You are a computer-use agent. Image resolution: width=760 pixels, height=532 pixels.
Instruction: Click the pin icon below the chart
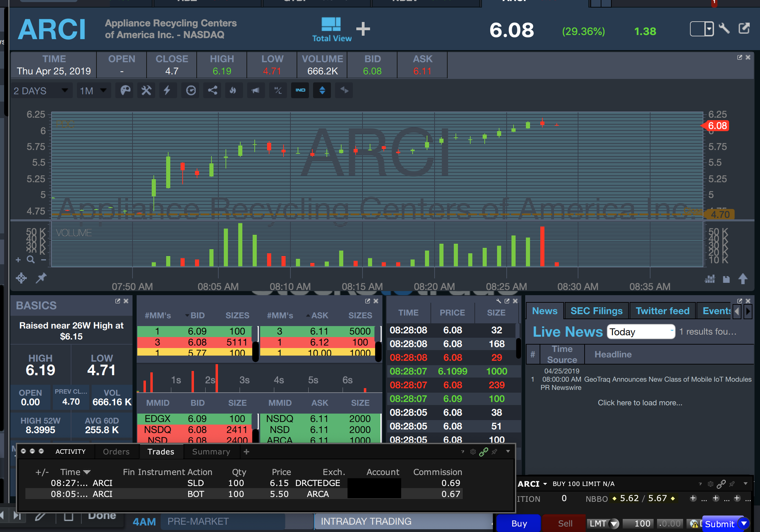pos(41,278)
